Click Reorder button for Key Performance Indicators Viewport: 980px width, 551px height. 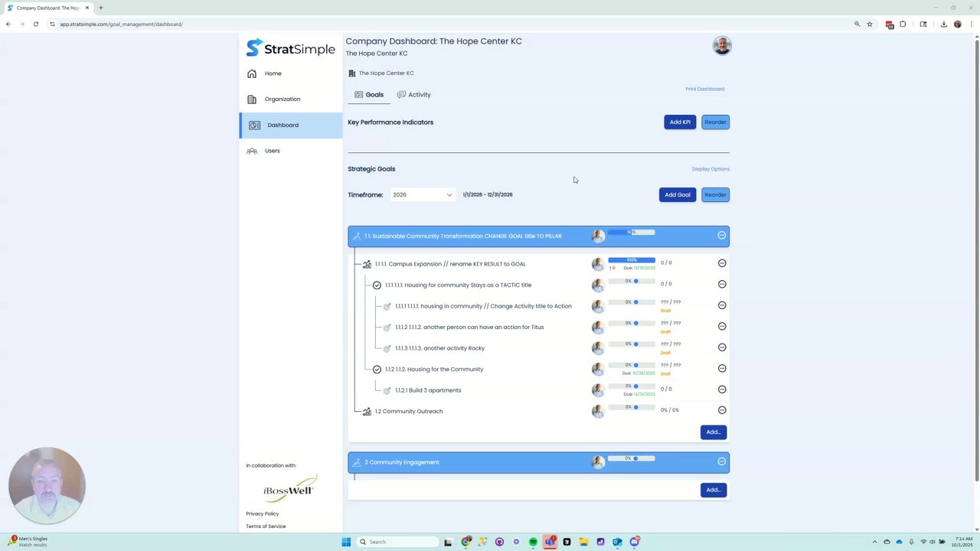click(715, 122)
